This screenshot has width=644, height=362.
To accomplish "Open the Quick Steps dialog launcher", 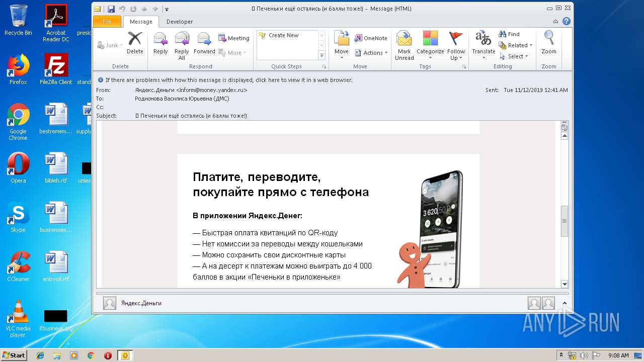I will point(324,66).
